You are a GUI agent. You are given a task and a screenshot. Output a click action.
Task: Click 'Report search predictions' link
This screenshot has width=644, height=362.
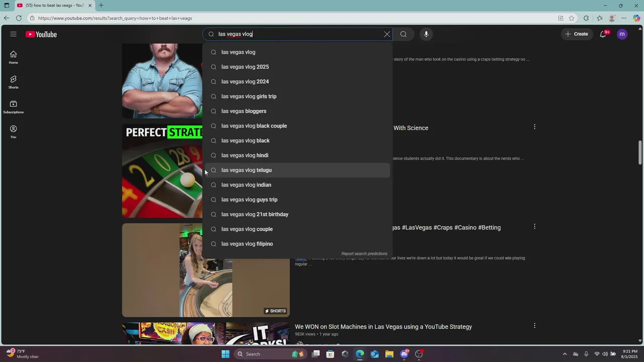364,254
